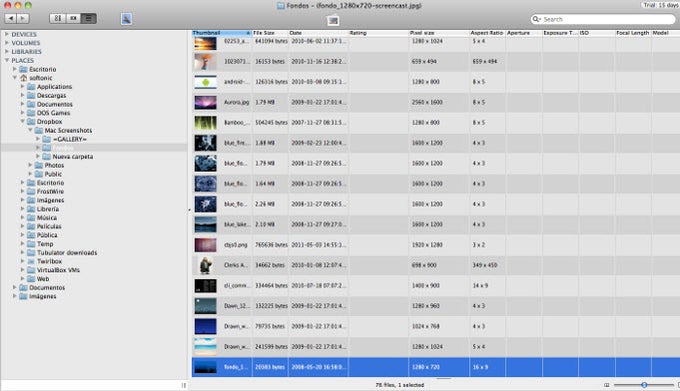Select the Dawn_12 thumbnail image

(x=205, y=306)
